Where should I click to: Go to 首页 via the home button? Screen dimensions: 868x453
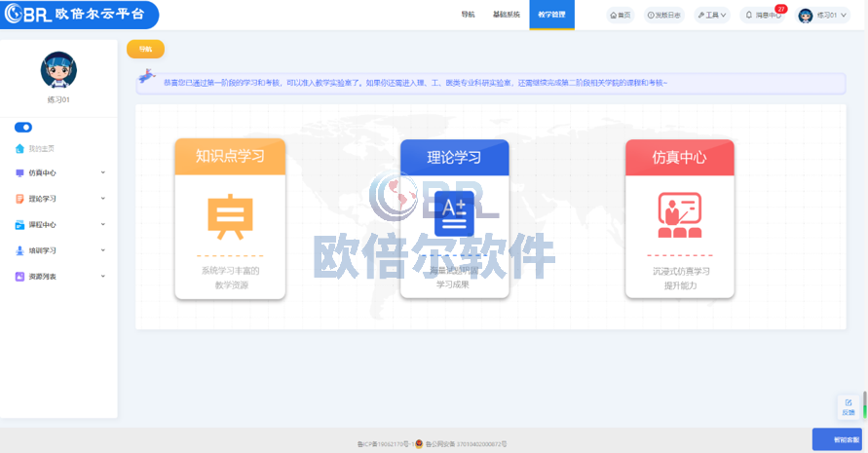(x=620, y=15)
